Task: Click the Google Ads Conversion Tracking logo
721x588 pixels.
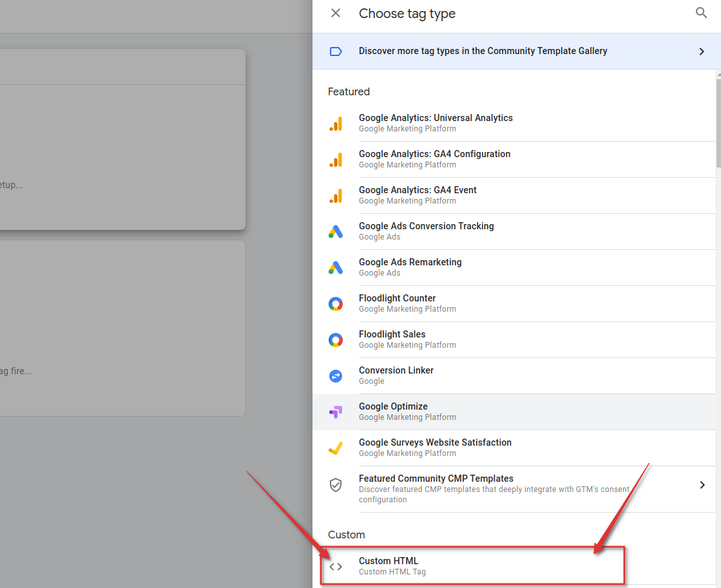Action: point(336,232)
